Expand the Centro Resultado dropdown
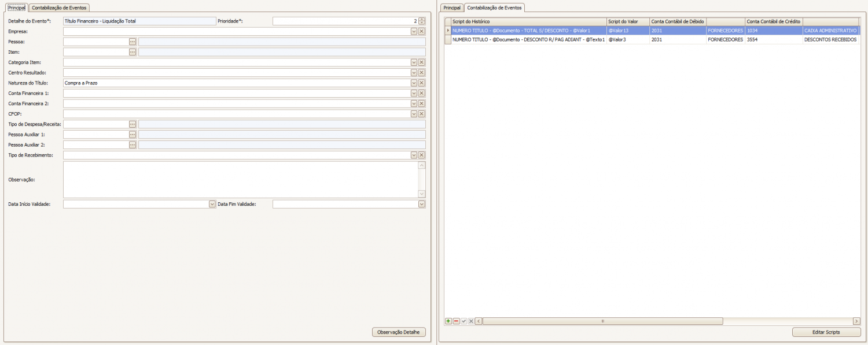 tap(414, 73)
